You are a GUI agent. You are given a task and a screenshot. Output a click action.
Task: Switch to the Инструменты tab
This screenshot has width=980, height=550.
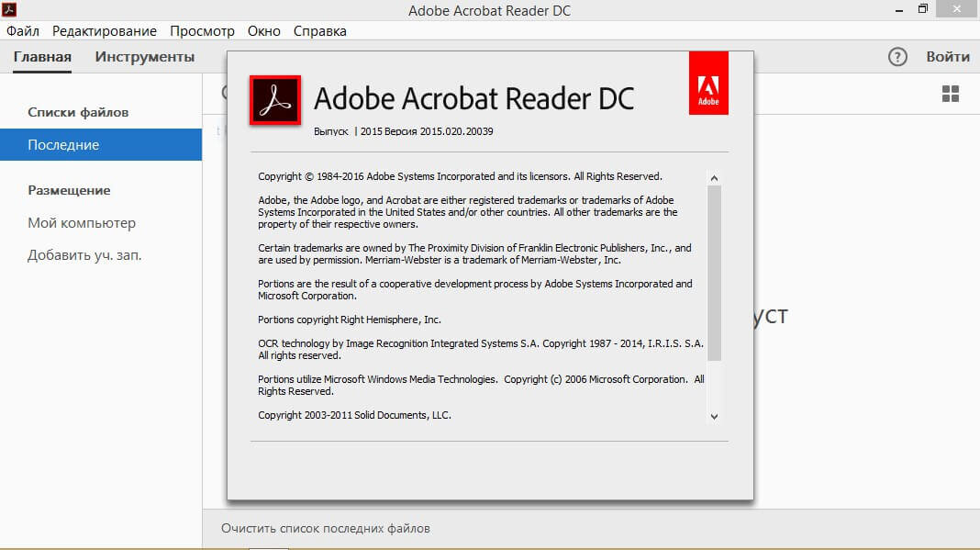coord(145,57)
